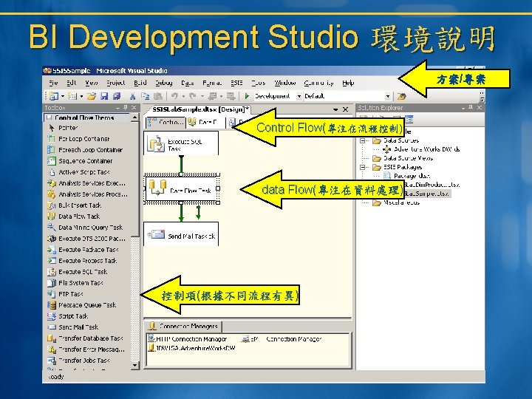This screenshot has height=399, width=532.
Task: Switch to the Control Flow tab
Action: [x=166, y=122]
